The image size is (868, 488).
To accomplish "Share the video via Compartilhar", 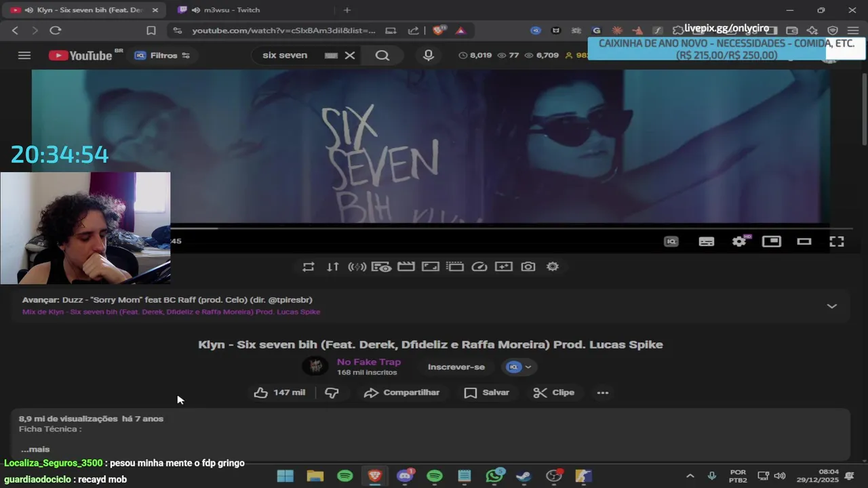I will pyautogui.click(x=401, y=392).
